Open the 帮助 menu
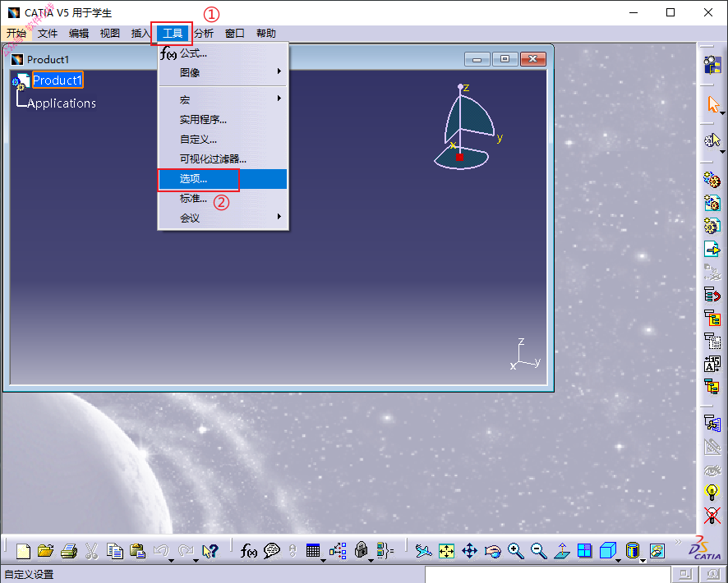This screenshot has width=728, height=583. (x=266, y=33)
